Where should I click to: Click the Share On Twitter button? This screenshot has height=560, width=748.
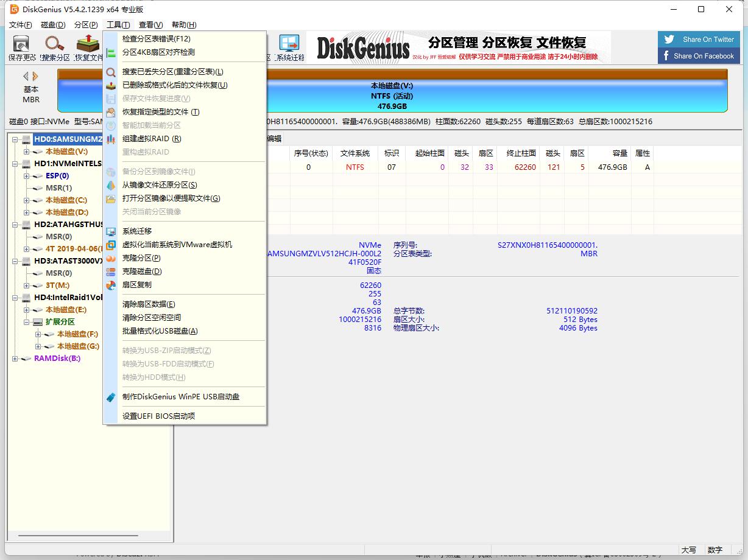coord(699,40)
